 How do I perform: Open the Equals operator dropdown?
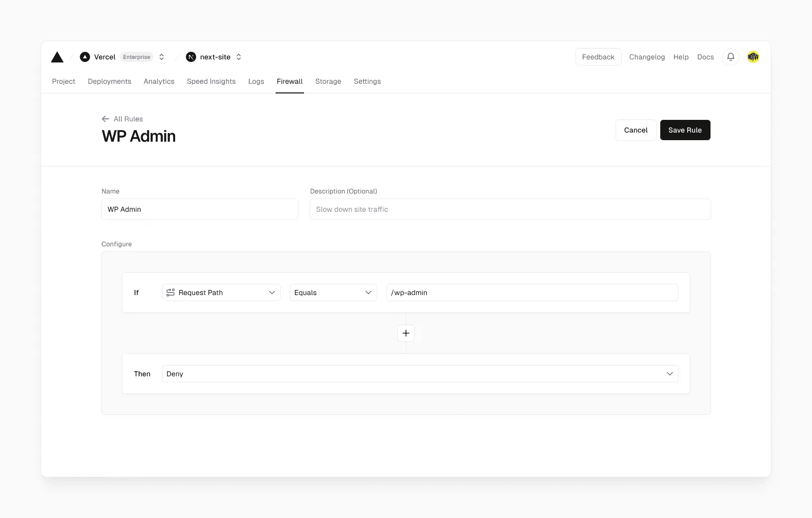click(x=332, y=293)
